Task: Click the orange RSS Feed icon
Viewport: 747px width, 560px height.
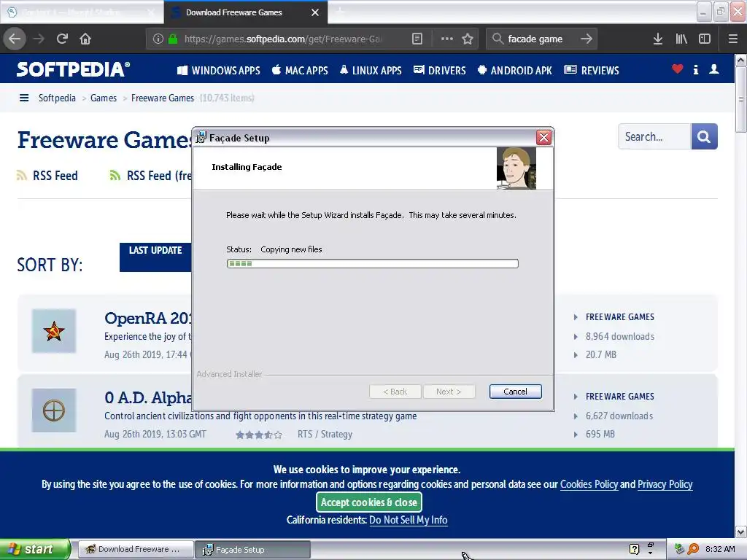Action: (x=22, y=176)
